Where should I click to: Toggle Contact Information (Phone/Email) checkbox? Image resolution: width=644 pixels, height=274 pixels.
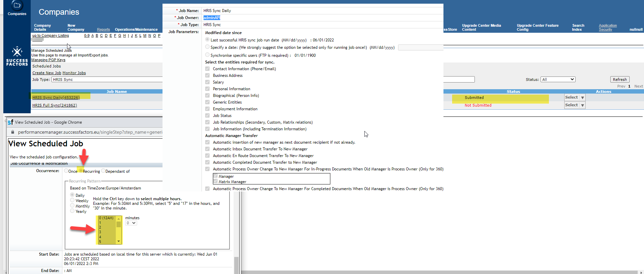[x=207, y=68]
